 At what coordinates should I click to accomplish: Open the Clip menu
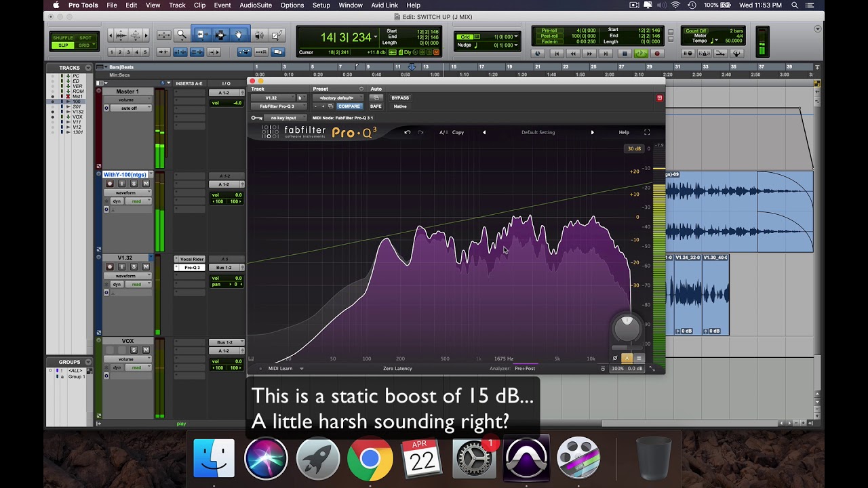[200, 5]
